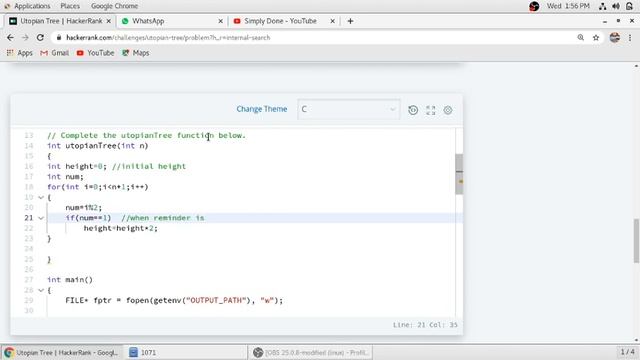Click the lock screen system icon
This screenshot has width=640, height=360.
(629, 6)
